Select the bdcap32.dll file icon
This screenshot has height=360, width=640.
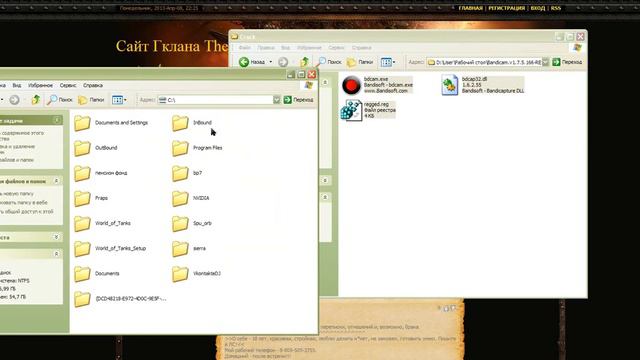[449, 85]
